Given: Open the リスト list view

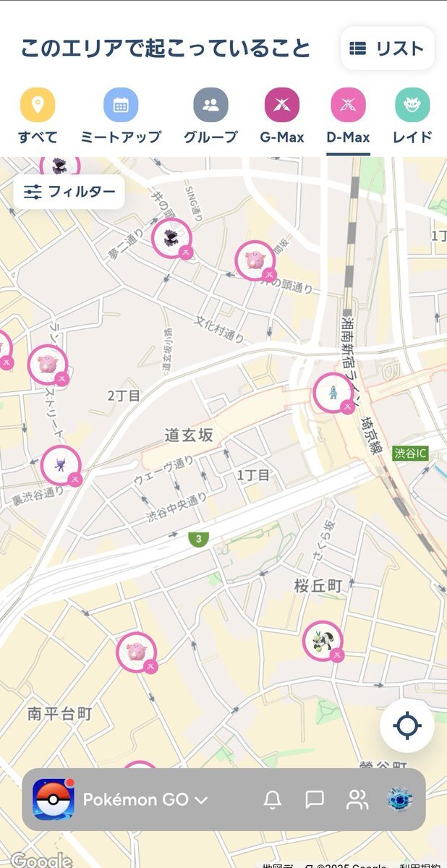Looking at the screenshot, I should [x=387, y=48].
